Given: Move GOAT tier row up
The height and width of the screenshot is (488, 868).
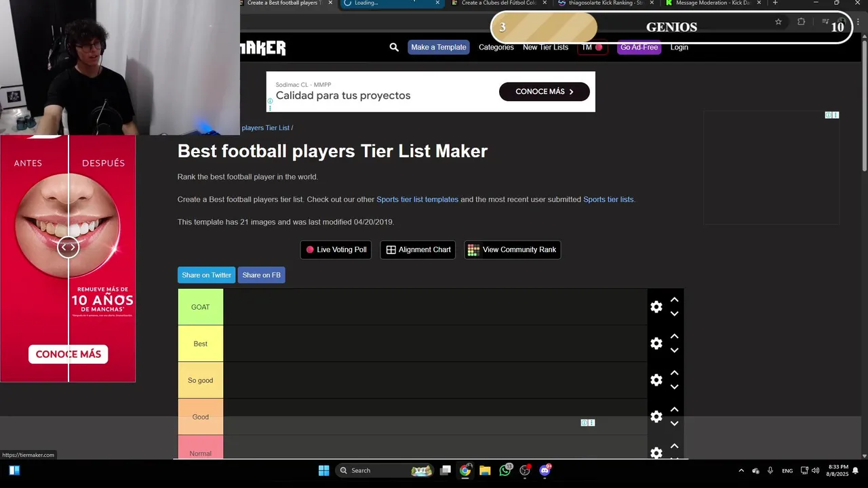Looking at the screenshot, I should [674, 300].
